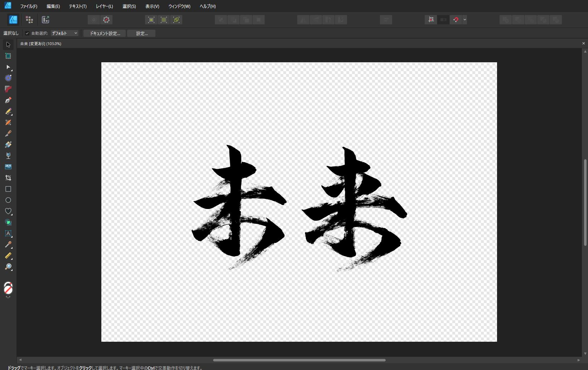Select the Transparency tool wine glass icon
Screen dimensions: 588x370
(8, 156)
